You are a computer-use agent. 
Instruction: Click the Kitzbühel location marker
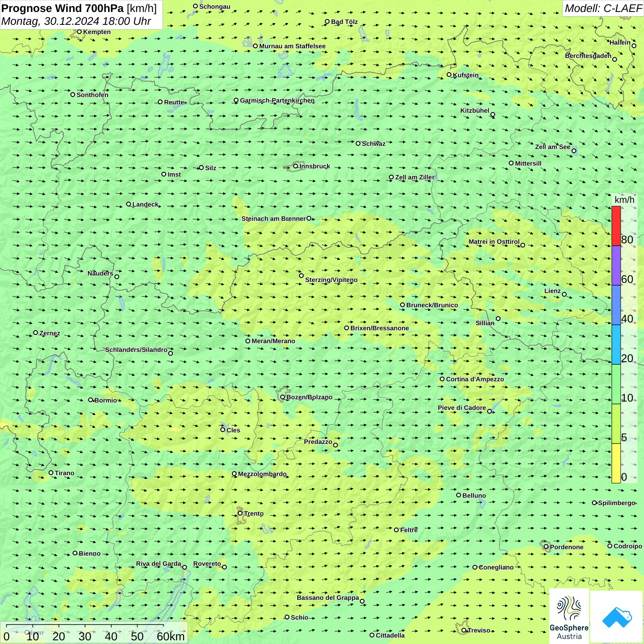point(493,115)
